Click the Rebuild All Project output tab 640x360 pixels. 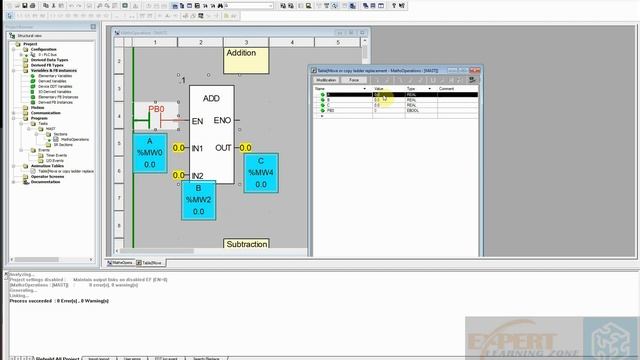[x=58, y=358]
